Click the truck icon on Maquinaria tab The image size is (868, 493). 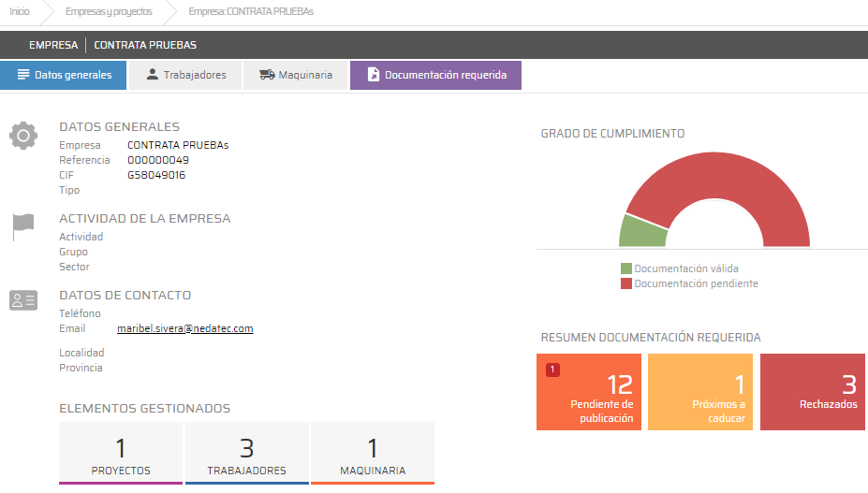[x=267, y=75]
